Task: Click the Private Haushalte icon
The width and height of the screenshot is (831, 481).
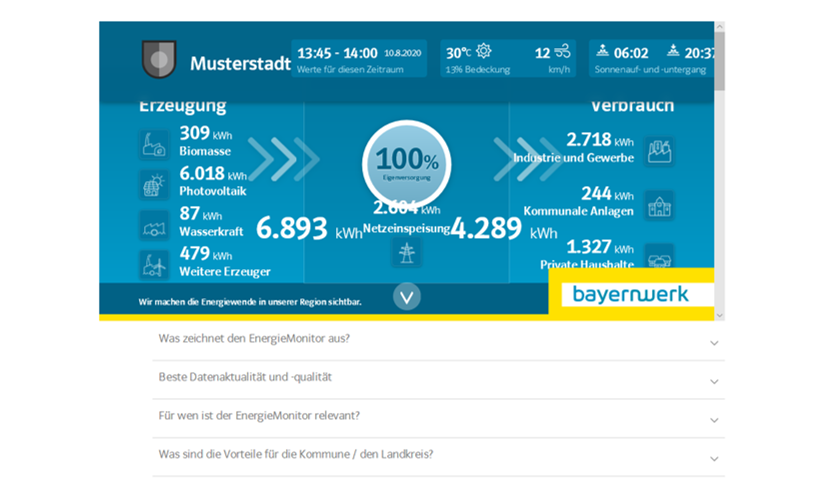Action: pos(659,256)
